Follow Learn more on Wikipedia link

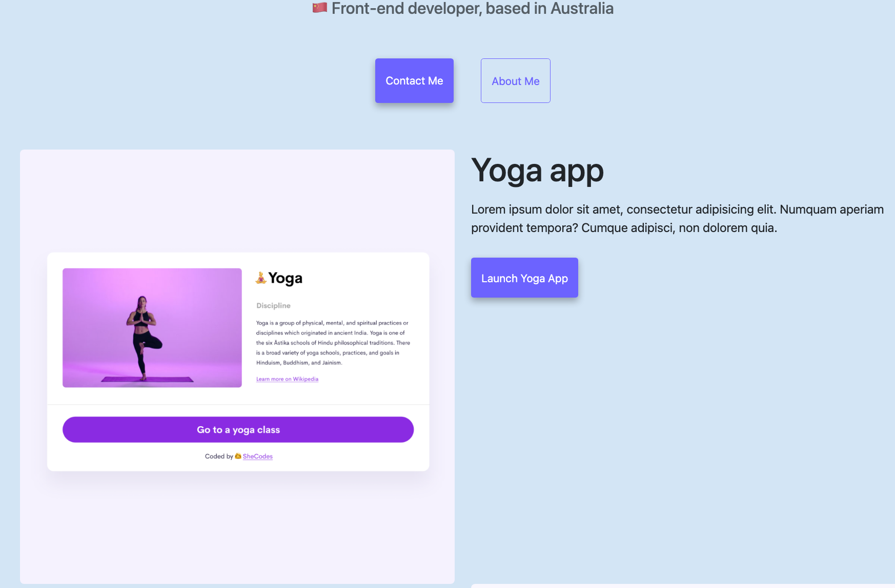tap(287, 379)
